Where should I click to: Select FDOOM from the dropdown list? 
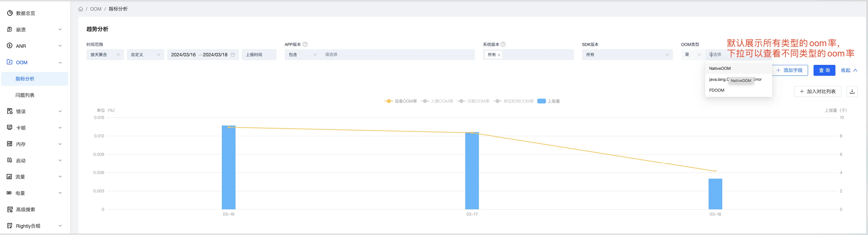coord(738,90)
